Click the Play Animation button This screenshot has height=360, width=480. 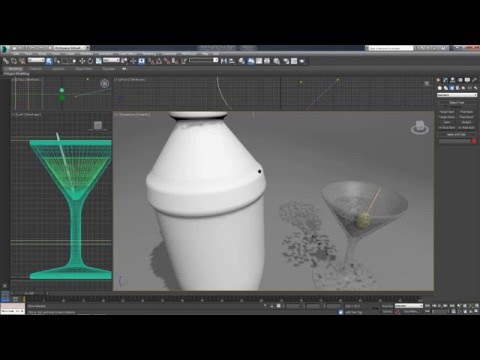pyautogui.click(x=440, y=306)
